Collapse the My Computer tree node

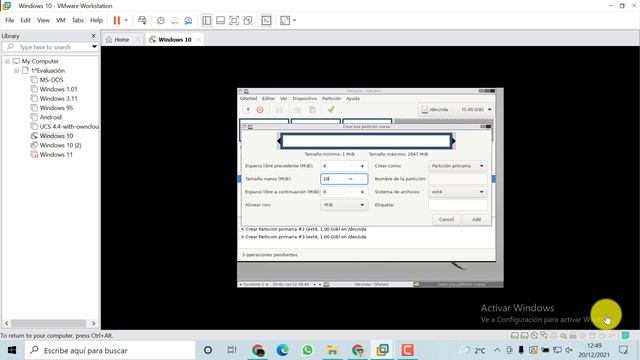(7, 61)
